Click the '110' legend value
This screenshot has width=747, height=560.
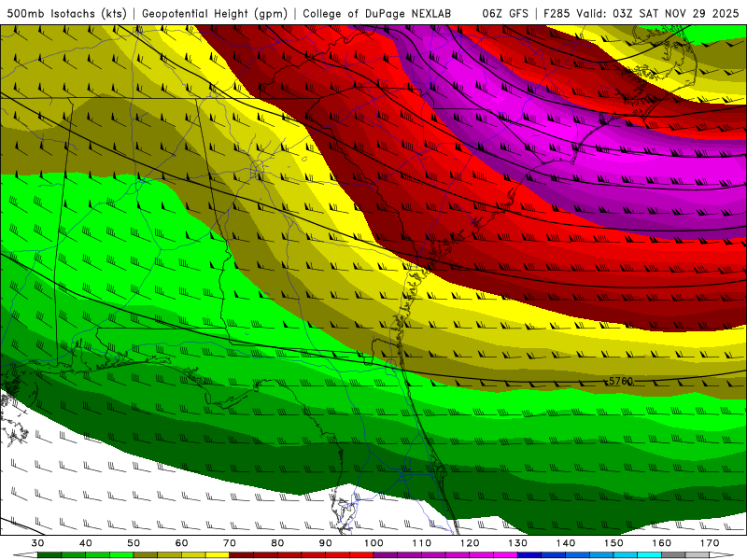click(x=422, y=543)
